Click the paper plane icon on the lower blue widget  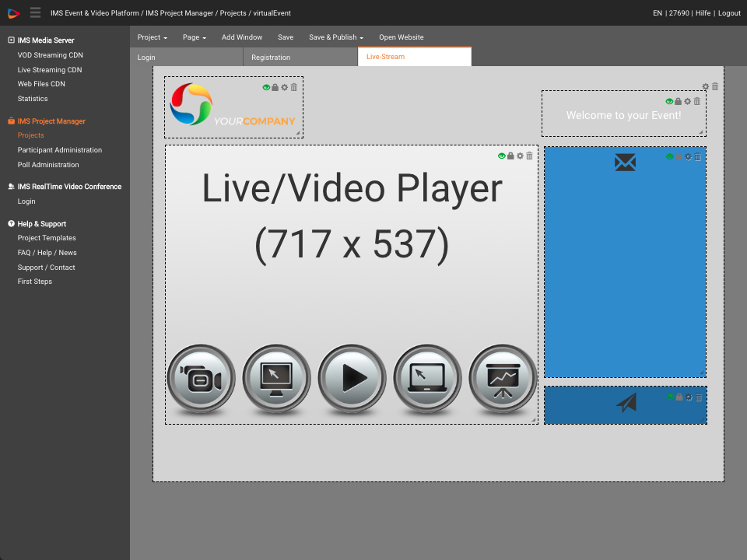[x=625, y=404]
